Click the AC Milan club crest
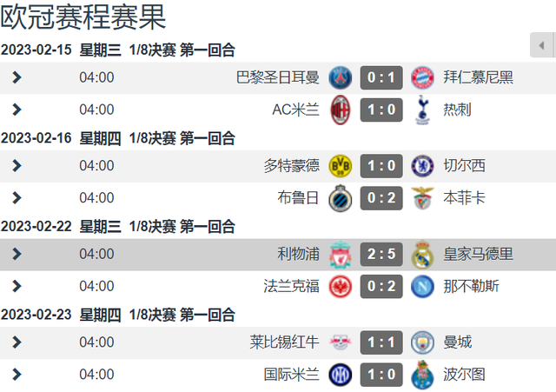This screenshot has width=556, height=392. pos(340,110)
